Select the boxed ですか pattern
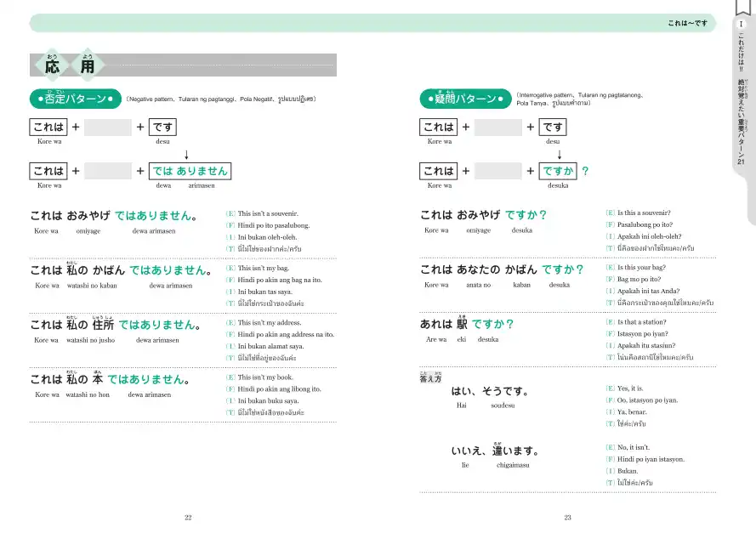 click(x=559, y=171)
